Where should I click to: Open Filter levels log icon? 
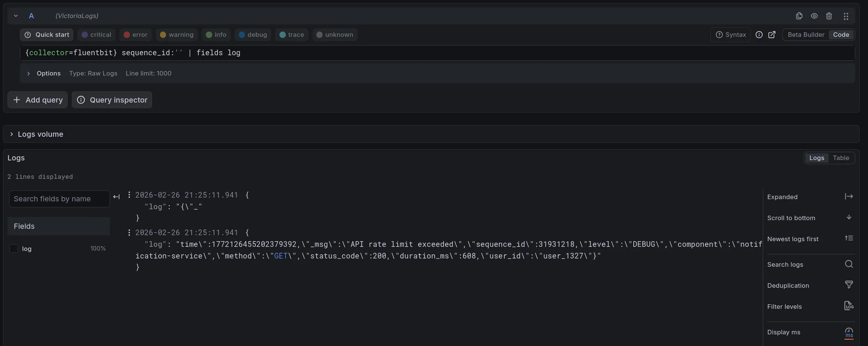848,306
